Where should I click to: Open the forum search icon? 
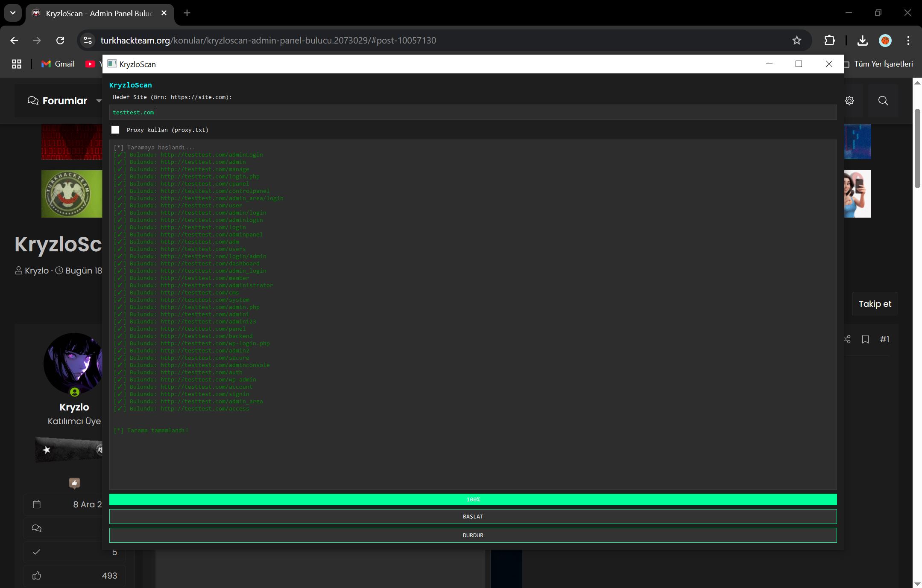[883, 101]
